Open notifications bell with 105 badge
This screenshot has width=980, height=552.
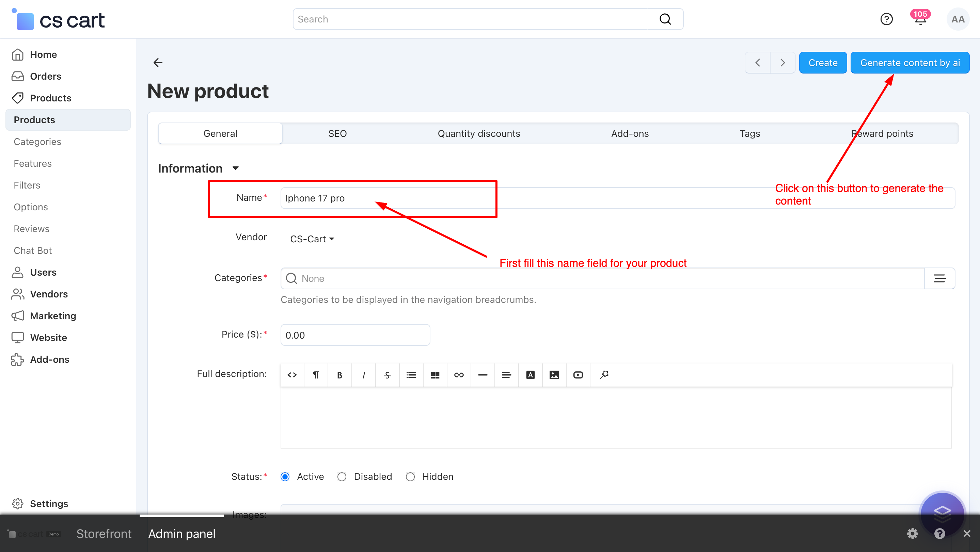[920, 19]
